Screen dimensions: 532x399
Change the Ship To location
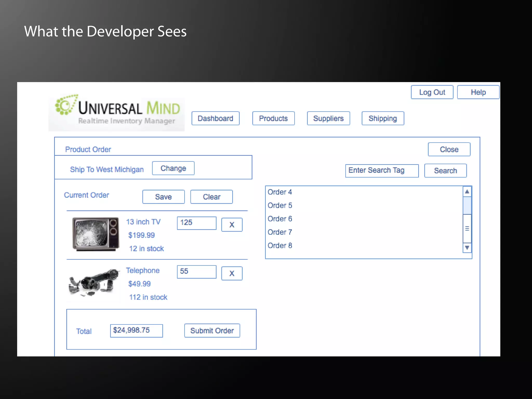point(173,168)
